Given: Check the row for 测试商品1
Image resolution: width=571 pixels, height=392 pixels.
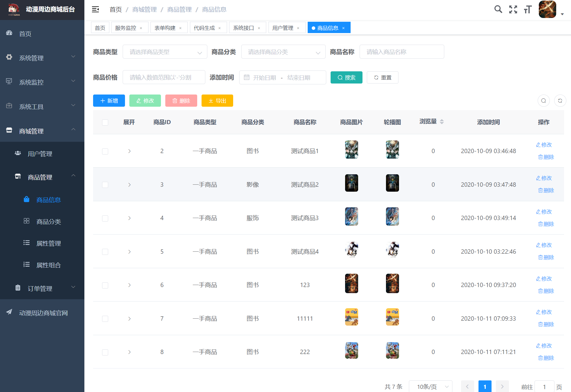Looking at the screenshot, I should tap(105, 151).
